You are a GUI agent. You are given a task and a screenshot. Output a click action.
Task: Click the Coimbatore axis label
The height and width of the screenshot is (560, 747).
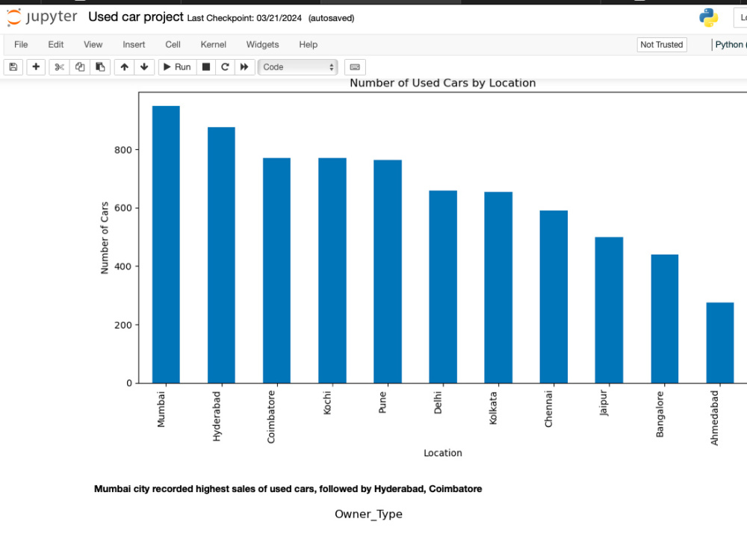[x=271, y=417]
